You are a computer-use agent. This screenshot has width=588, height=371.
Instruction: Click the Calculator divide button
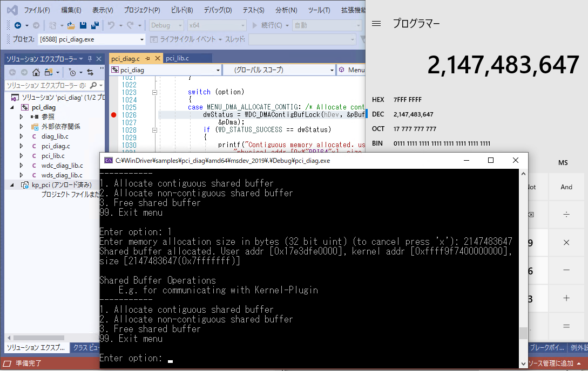[566, 215]
